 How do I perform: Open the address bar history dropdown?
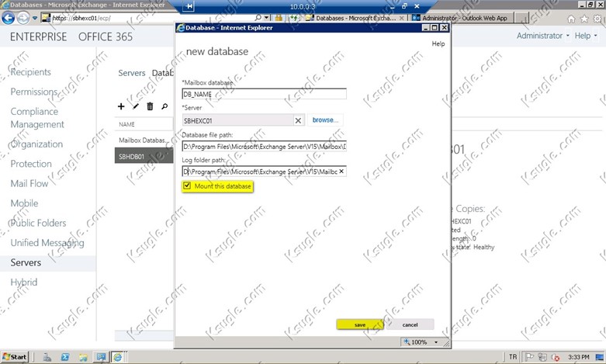[266, 18]
